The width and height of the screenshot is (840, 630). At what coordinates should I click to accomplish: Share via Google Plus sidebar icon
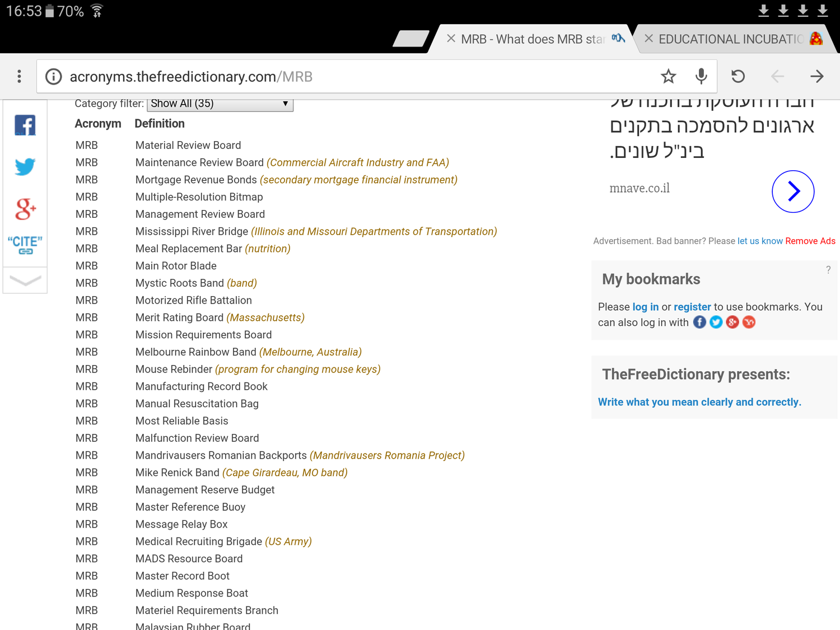pyautogui.click(x=25, y=209)
